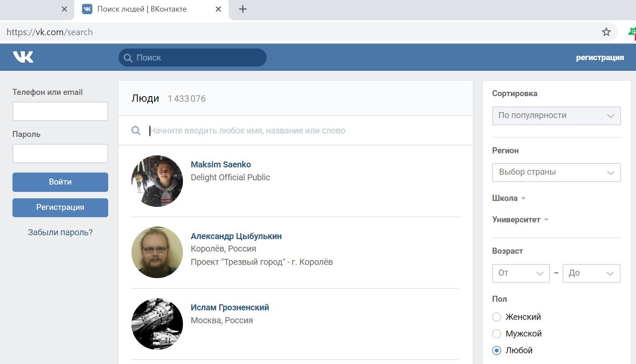Screen dimensions: 636x364
Task: Expand the Университет filter section
Action: pyautogui.click(x=520, y=220)
